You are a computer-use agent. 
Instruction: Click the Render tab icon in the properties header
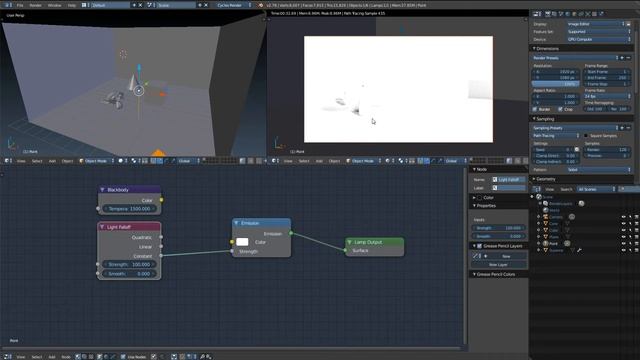click(548, 14)
